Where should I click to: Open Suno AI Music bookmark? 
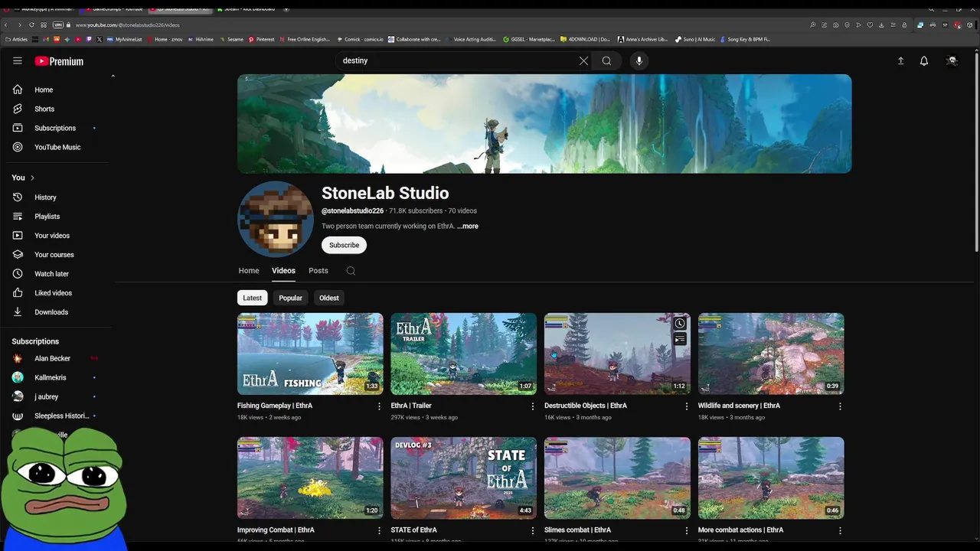pos(695,39)
